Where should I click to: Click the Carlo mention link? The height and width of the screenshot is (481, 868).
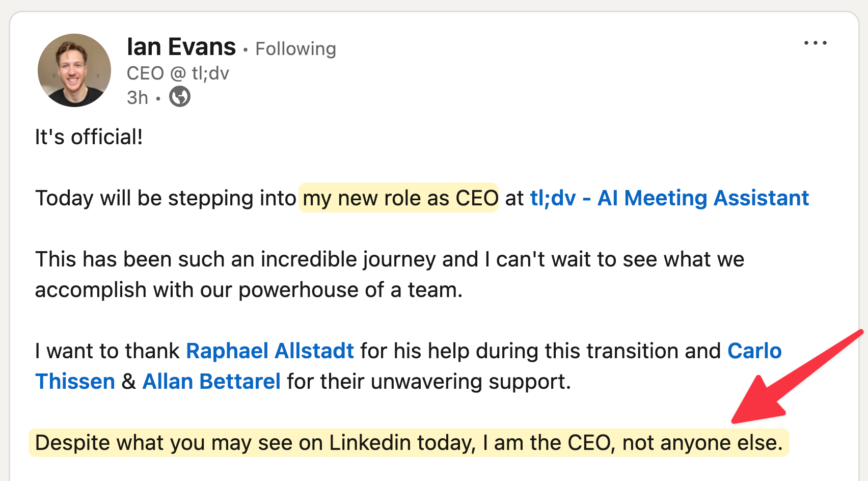(x=754, y=351)
